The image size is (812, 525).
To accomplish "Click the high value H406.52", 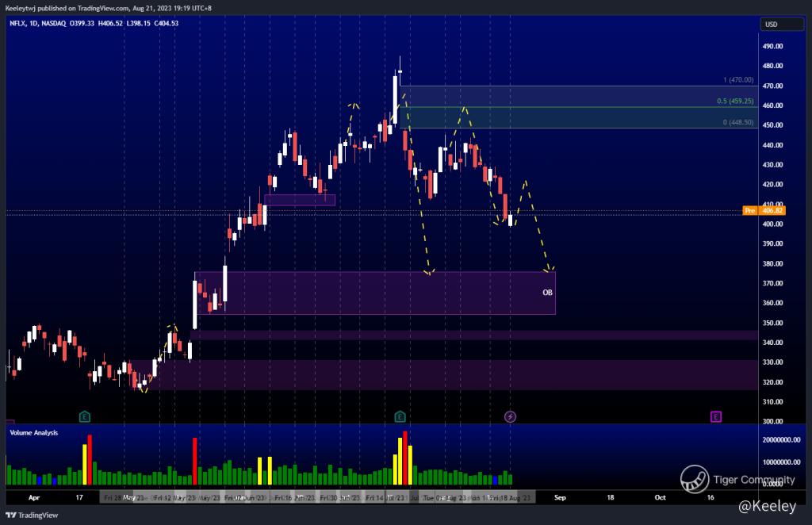I will pos(110,23).
